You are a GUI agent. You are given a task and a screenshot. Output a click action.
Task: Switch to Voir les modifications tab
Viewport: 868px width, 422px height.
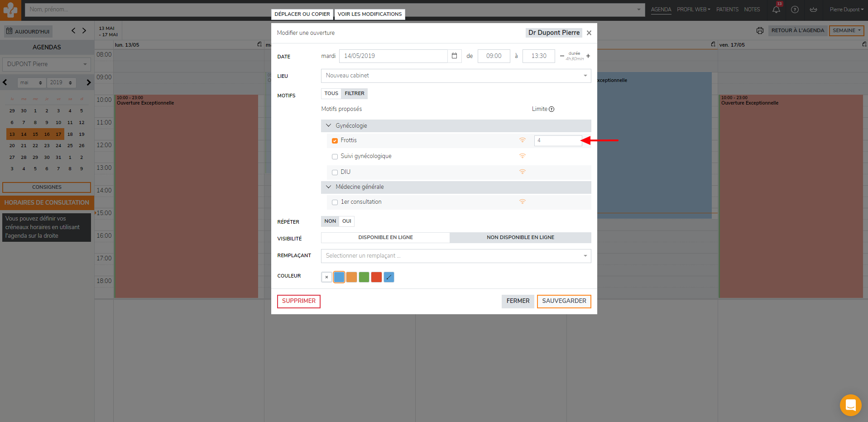369,14
